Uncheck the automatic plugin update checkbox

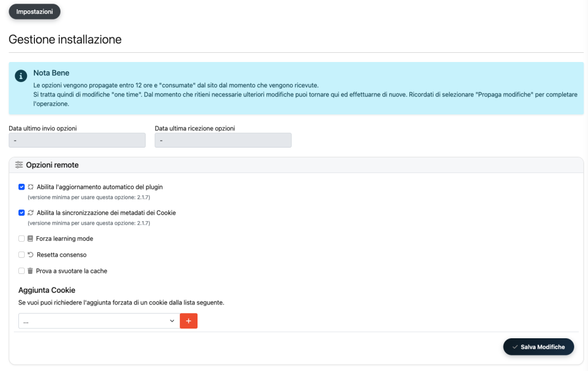22,187
